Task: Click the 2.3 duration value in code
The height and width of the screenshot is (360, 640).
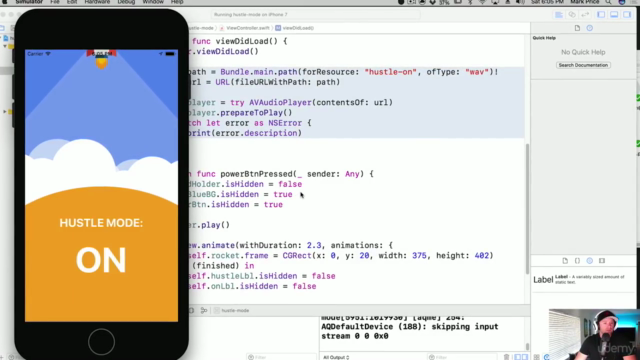Action: pyautogui.click(x=314, y=245)
